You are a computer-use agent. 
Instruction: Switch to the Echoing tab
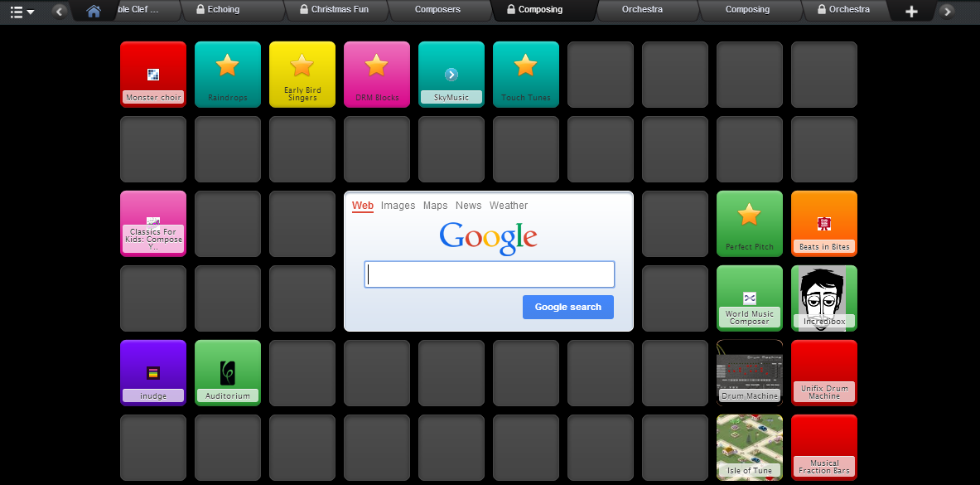(x=231, y=10)
